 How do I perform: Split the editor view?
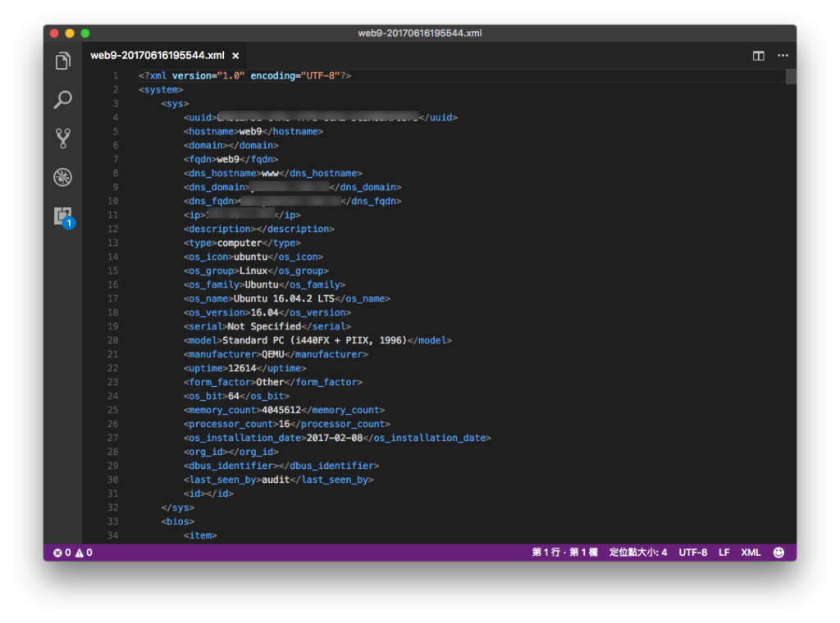click(758, 56)
